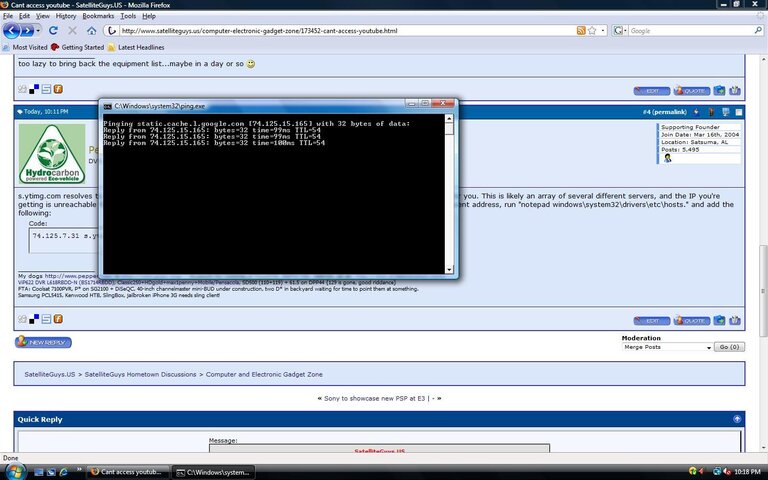The image size is (768, 480).
Task: Open the address bar history dropdown
Action: tap(602, 30)
